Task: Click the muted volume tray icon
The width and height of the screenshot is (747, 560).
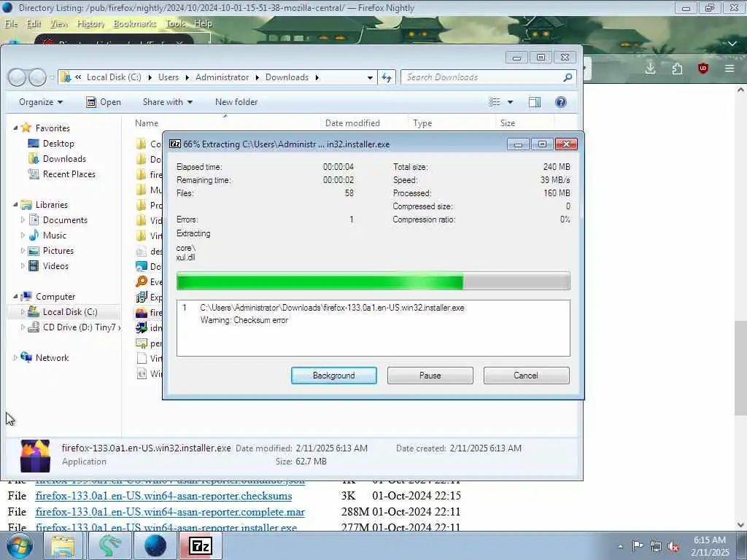Action: [673, 546]
